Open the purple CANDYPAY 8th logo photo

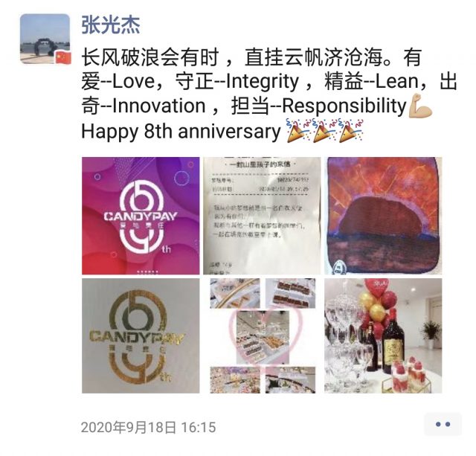[x=141, y=216]
